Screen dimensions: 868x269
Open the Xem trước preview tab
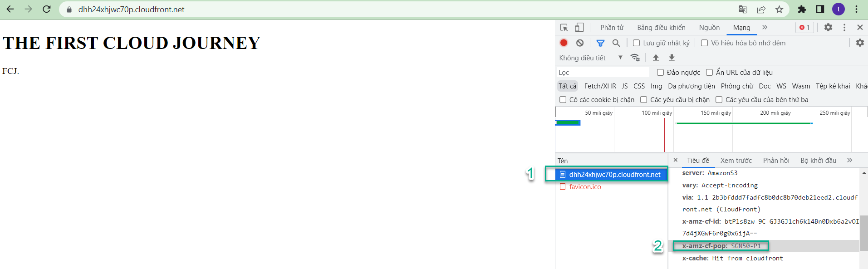(x=736, y=161)
